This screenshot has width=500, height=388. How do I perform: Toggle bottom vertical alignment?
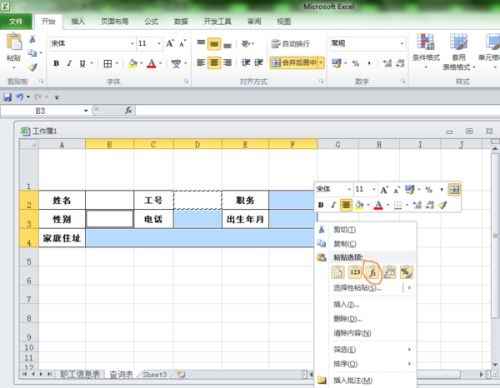point(227,44)
